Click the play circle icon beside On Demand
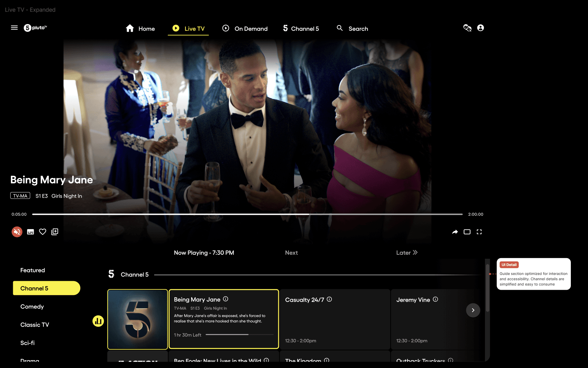This screenshot has height=368, width=588. [226, 28]
